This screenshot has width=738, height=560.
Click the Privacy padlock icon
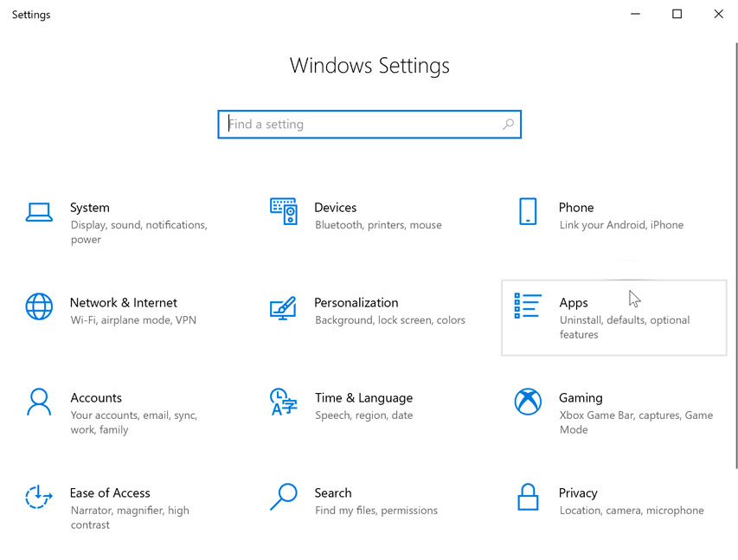pos(529,497)
